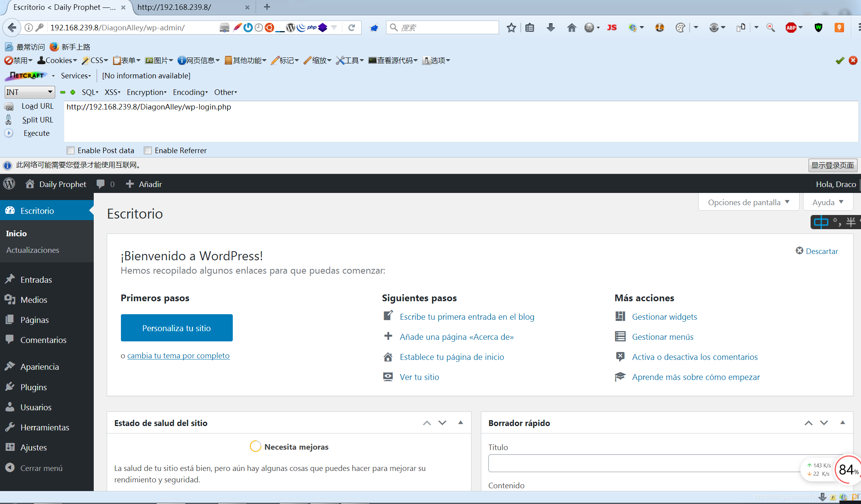The width and height of the screenshot is (861, 504).
Task: Click the WordPress logo in the address bar
Action: coord(290,28)
